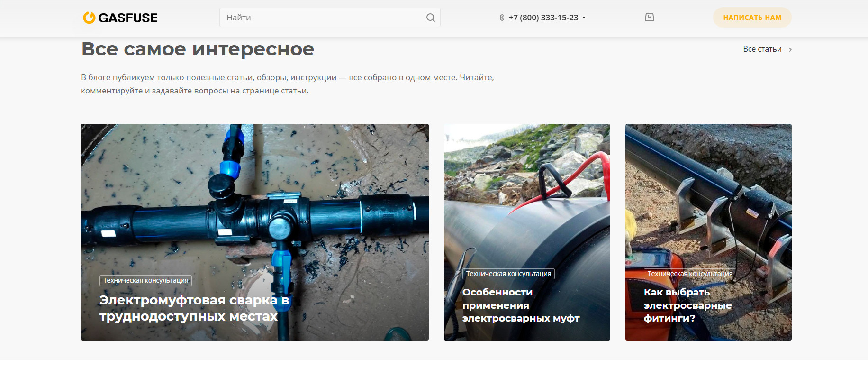Focus the Найти search field
The image size is (868, 378).
coord(330,18)
